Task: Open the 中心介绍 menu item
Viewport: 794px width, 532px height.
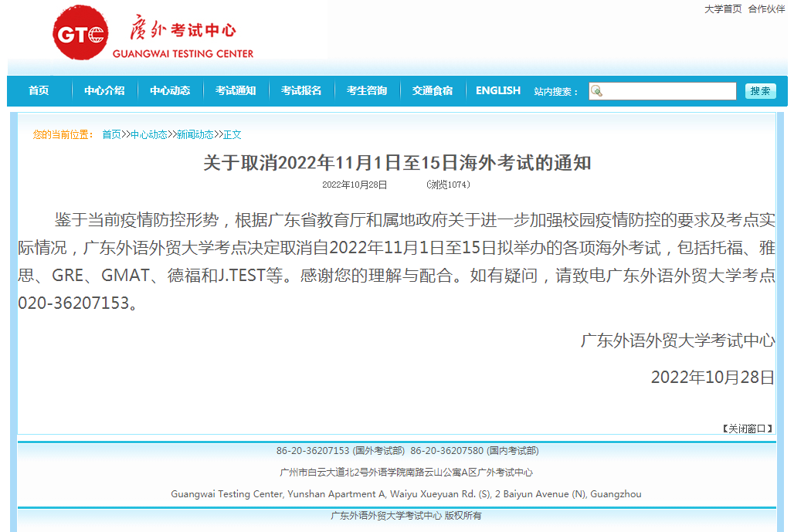Action: pos(104,90)
